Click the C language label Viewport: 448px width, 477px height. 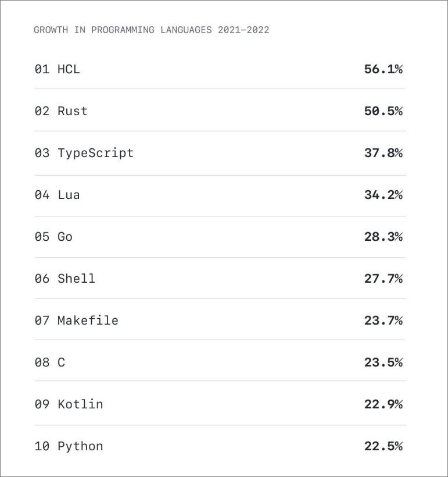(x=61, y=362)
